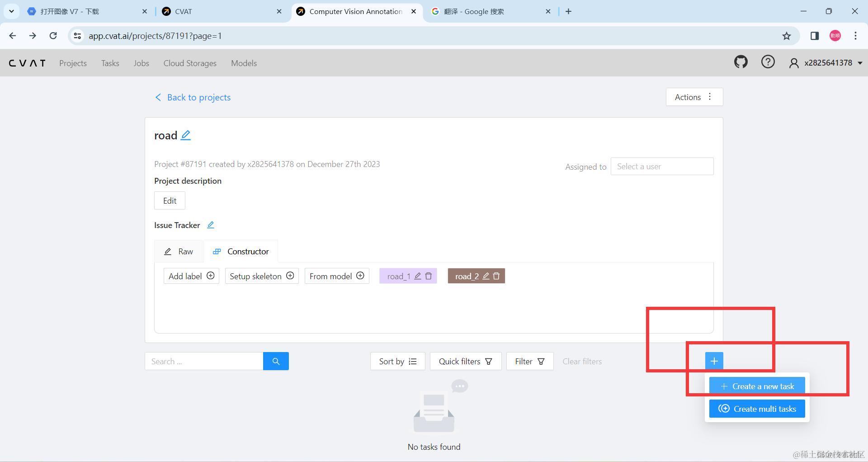
Task: Bookmark this page with the star icon
Action: pos(787,36)
